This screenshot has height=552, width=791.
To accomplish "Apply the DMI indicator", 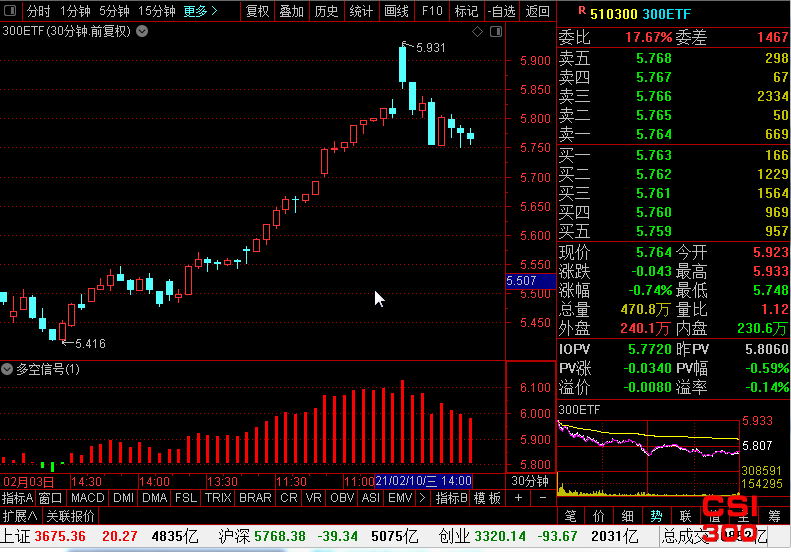I will [x=124, y=498].
